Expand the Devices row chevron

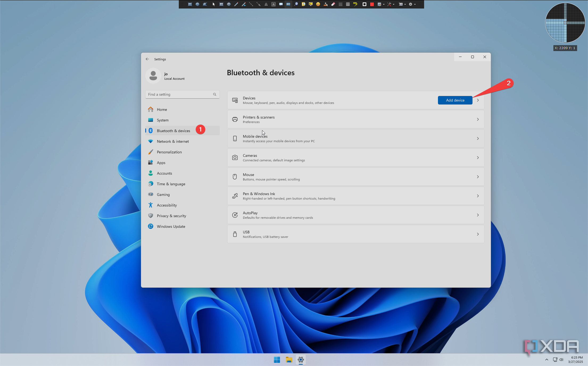(478, 100)
